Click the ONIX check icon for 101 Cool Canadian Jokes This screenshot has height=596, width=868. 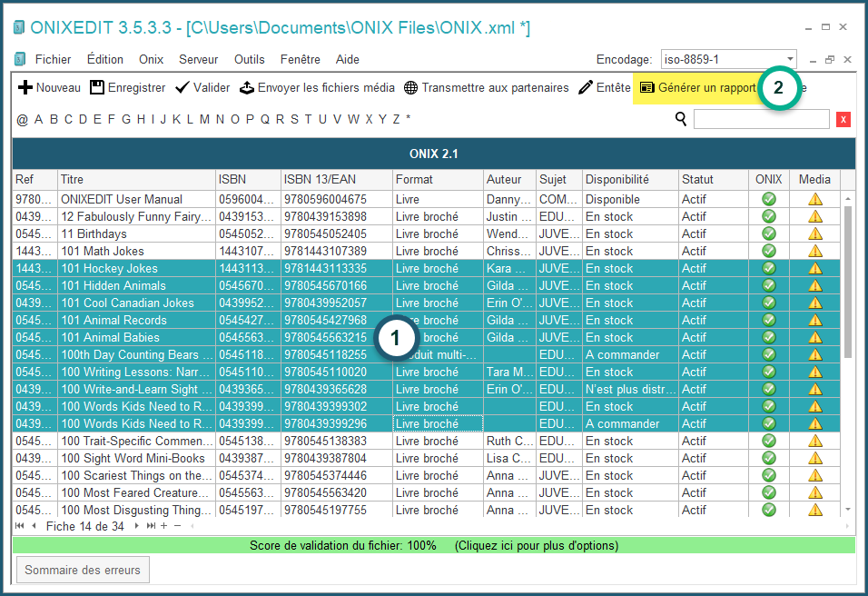[x=769, y=303]
